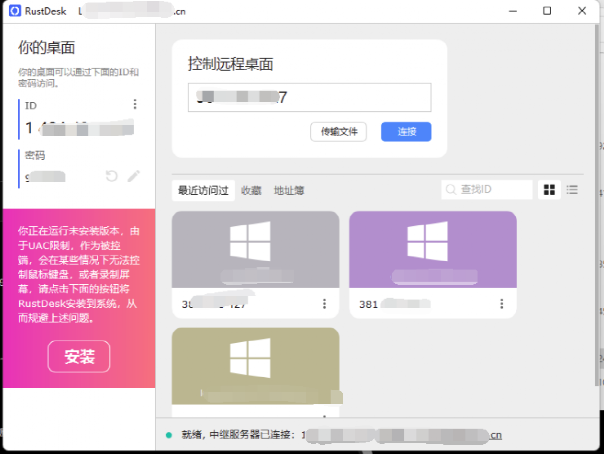Click the blue 连接 connect button
This screenshot has height=454, width=604.
coord(406,132)
